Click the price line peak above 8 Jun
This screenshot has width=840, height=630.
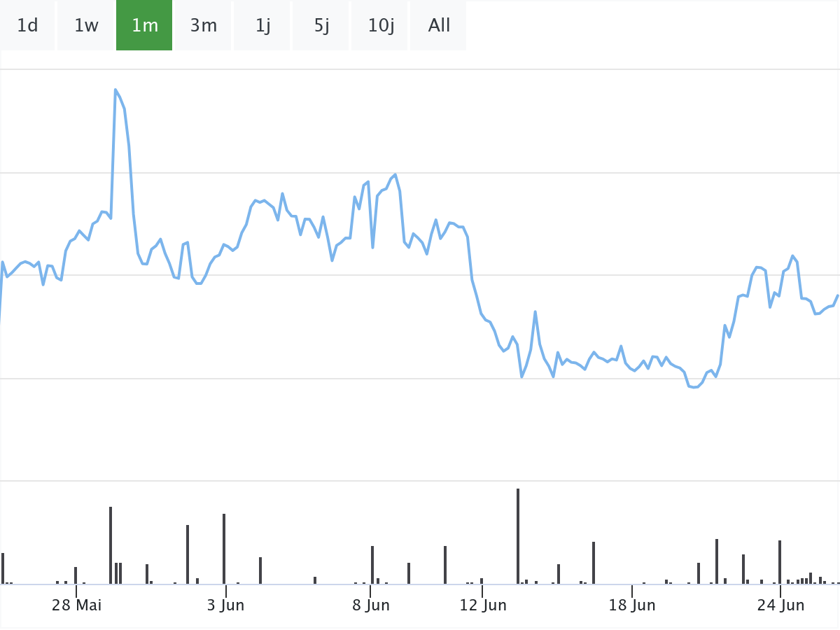(395, 175)
